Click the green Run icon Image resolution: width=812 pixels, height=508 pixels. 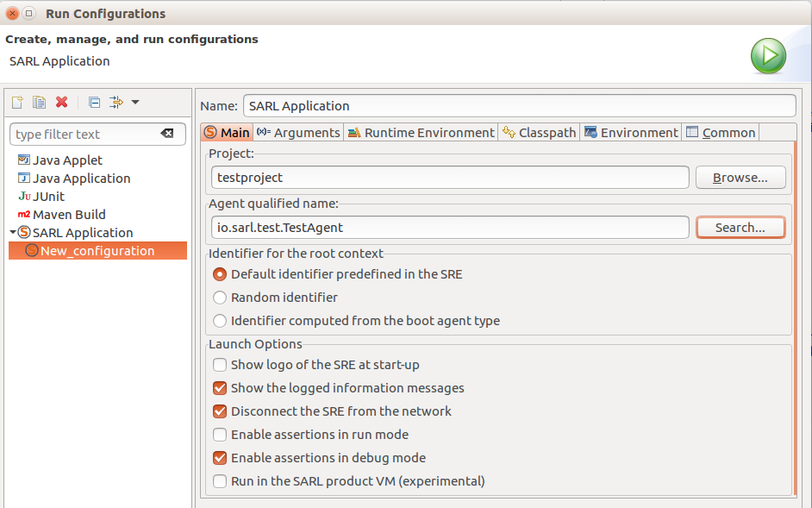(769, 56)
